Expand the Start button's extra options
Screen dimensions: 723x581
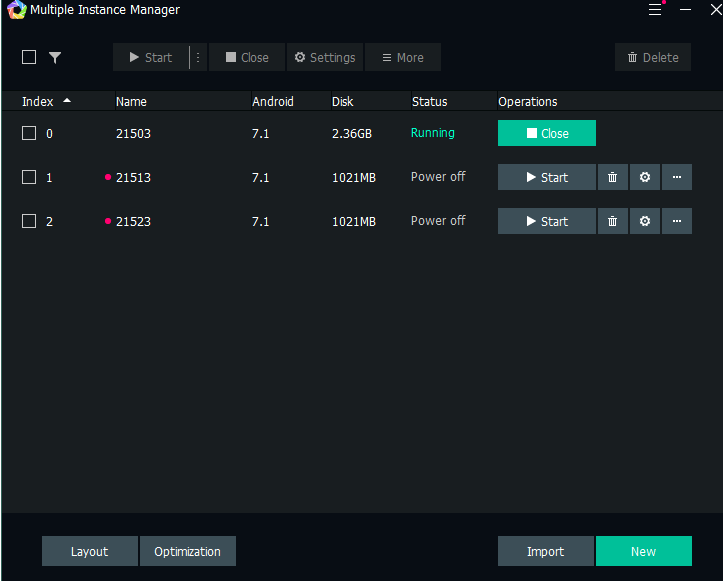tap(198, 57)
